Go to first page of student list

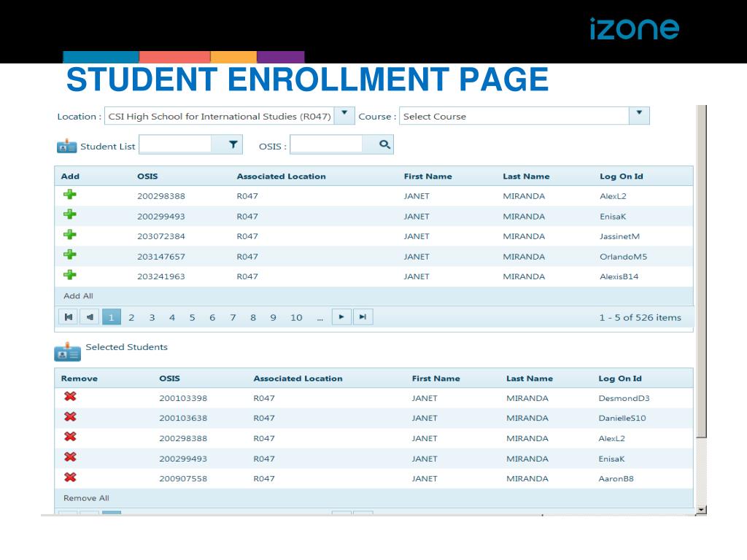pyautogui.click(x=69, y=317)
